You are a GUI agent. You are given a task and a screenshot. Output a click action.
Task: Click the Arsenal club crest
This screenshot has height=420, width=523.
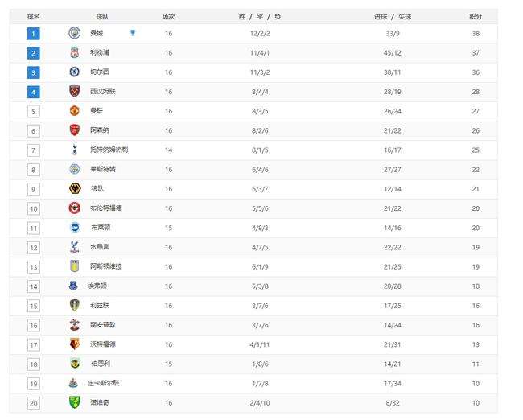pyautogui.click(x=74, y=130)
